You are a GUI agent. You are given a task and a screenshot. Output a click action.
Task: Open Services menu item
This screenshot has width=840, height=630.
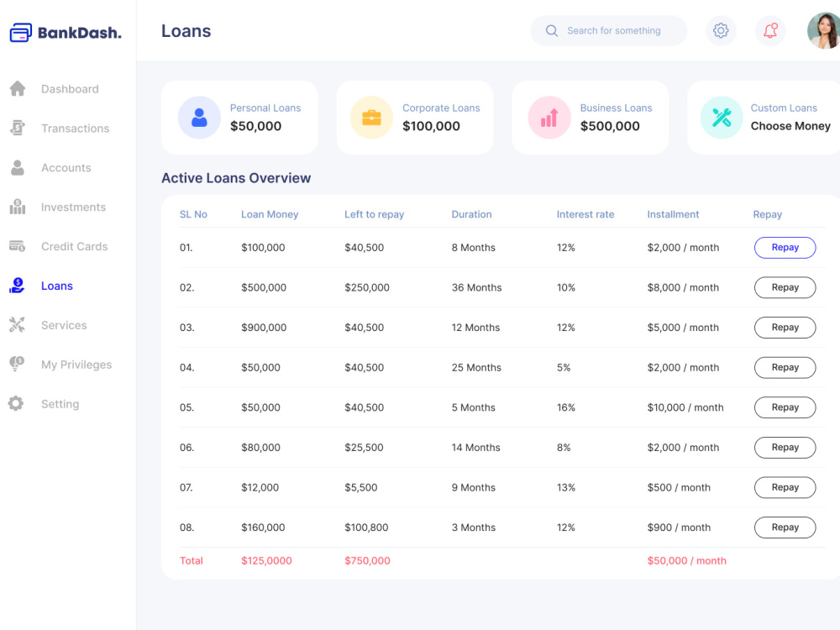pos(64,325)
